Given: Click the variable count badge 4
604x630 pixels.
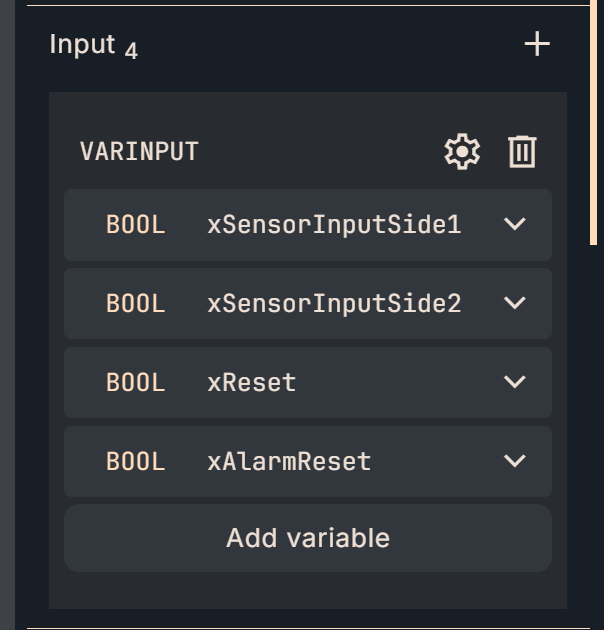Looking at the screenshot, I should pos(131,50).
